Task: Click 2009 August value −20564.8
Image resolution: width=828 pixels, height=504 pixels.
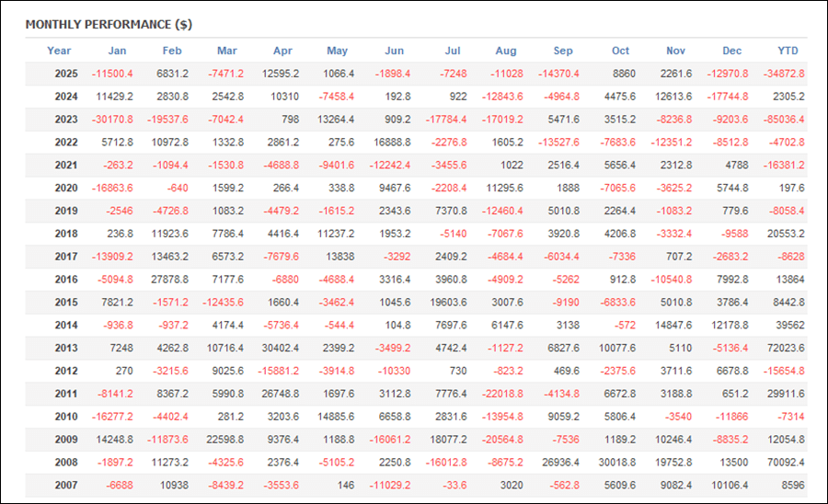Action: [x=500, y=438]
